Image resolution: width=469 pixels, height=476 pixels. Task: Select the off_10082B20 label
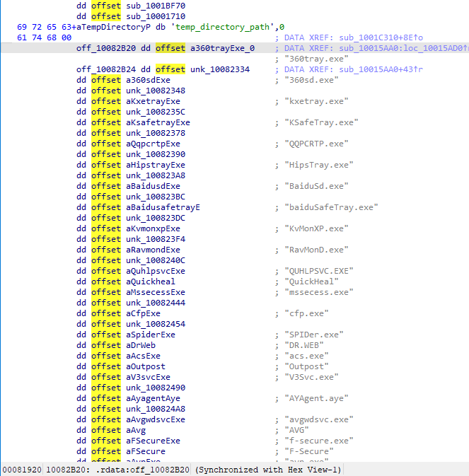pos(106,48)
